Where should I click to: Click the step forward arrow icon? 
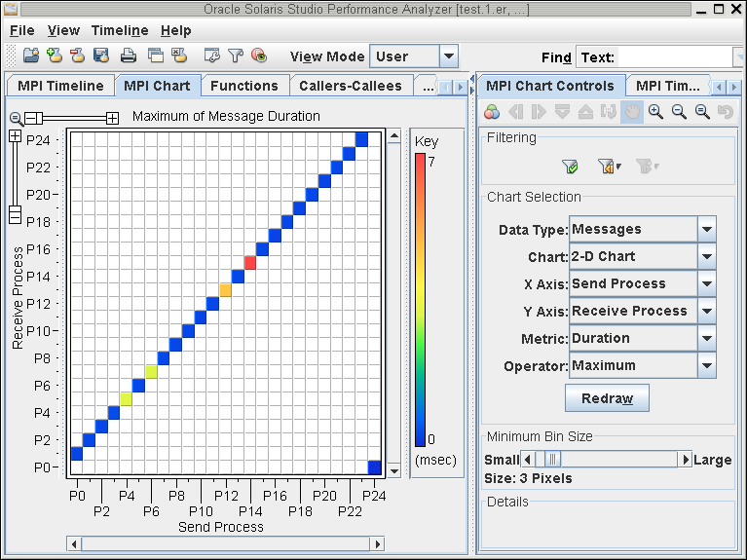[539, 112]
